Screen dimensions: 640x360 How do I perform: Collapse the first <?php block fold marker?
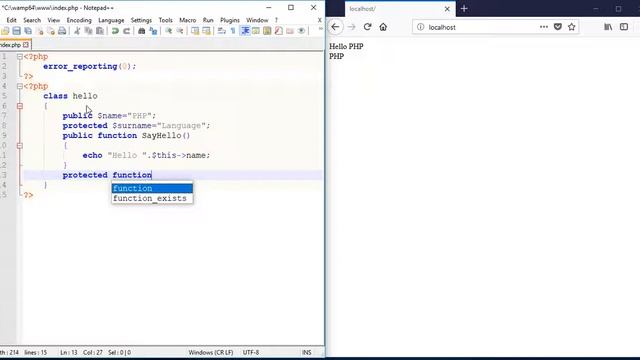(20, 57)
